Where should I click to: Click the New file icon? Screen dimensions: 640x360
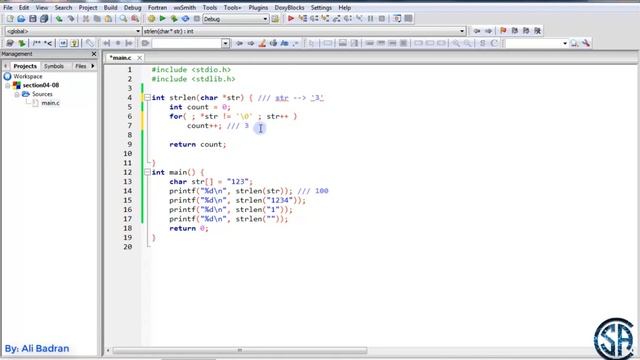coord(10,19)
